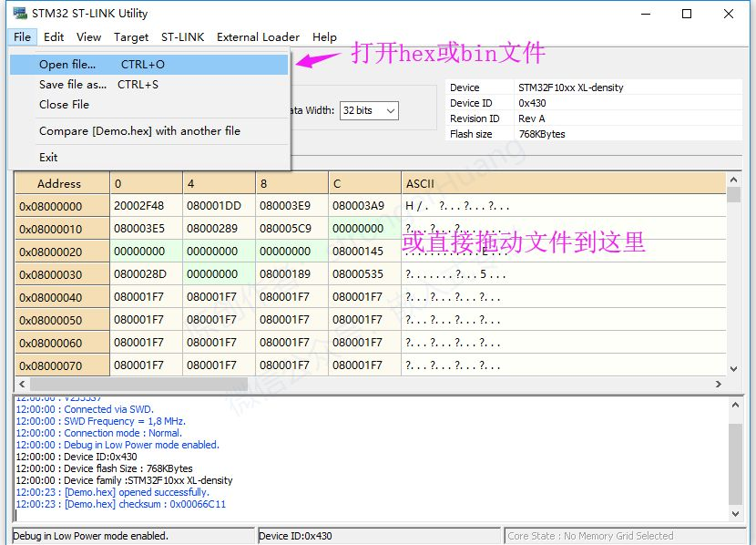Viewport: 756px width, 545px height.
Task: Click the Revision ID value Rev A
Action: tap(531, 118)
